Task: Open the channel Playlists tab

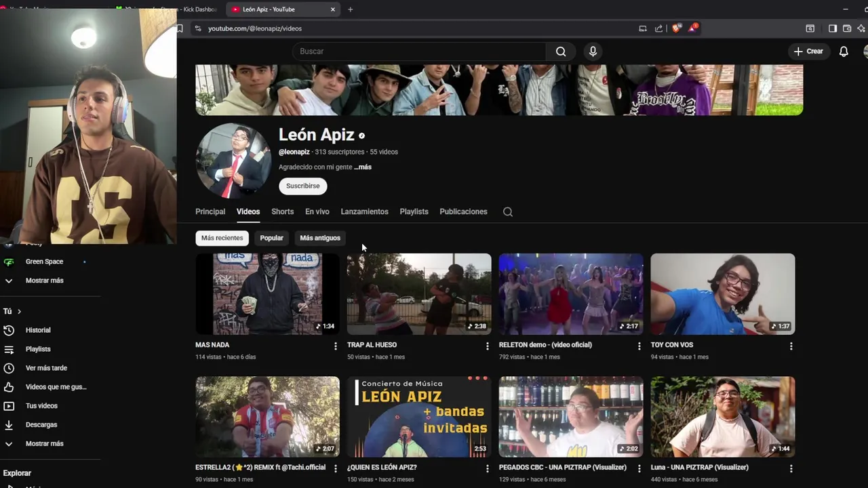Action: [x=414, y=211]
